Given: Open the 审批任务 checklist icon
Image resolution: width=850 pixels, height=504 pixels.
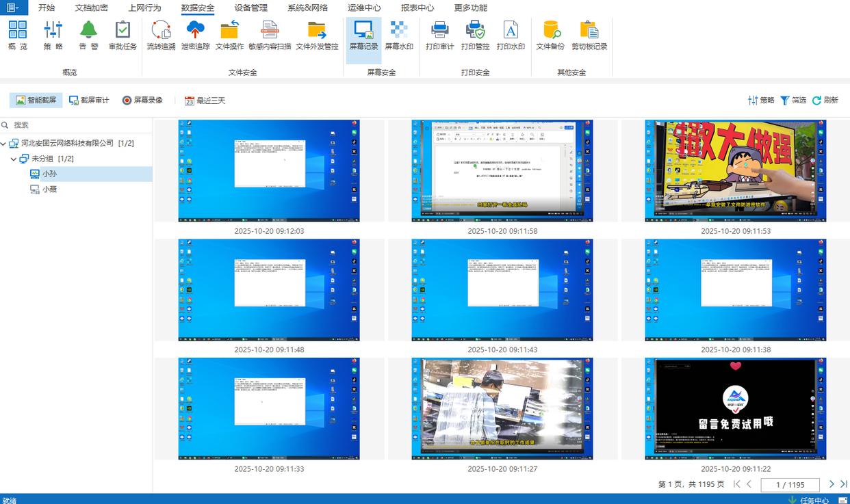Looking at the screenshot, I should pos(123,31).
